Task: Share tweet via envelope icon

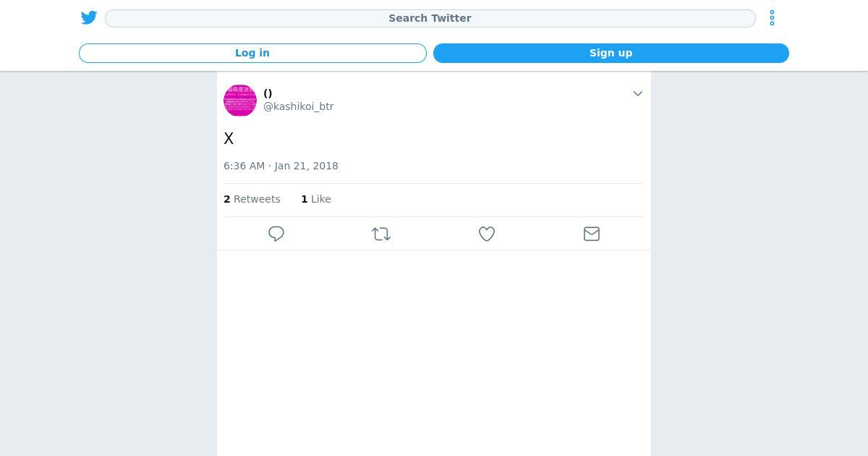Action: [592, 234]
